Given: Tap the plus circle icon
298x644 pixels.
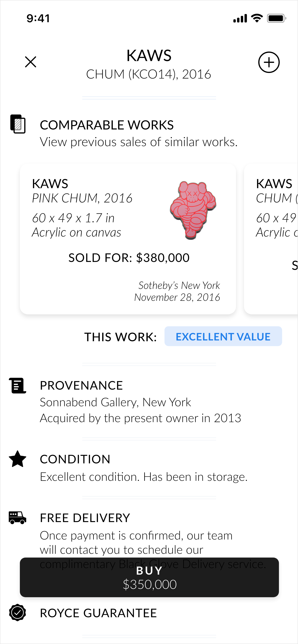Looking at the screenshot, I should [x=269, y=62].
